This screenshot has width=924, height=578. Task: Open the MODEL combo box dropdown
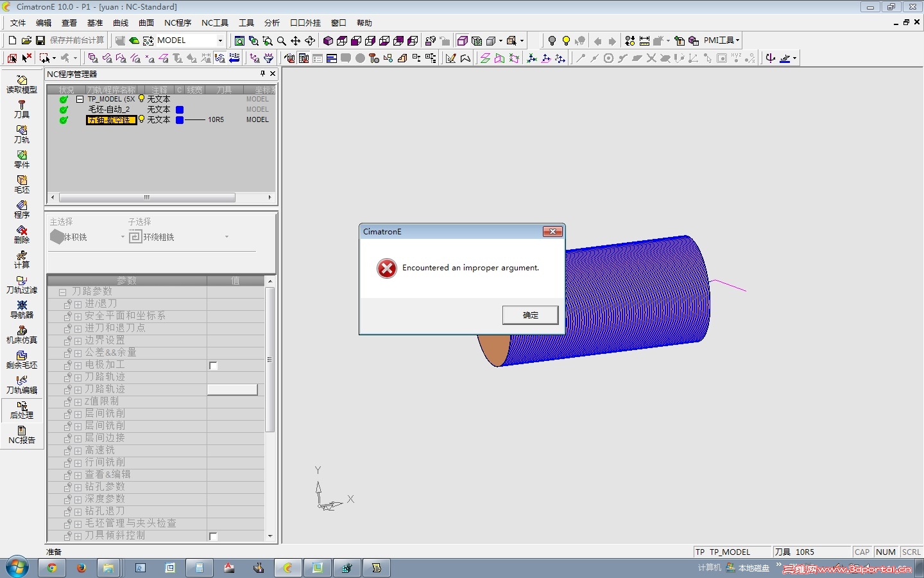(220, 40)
